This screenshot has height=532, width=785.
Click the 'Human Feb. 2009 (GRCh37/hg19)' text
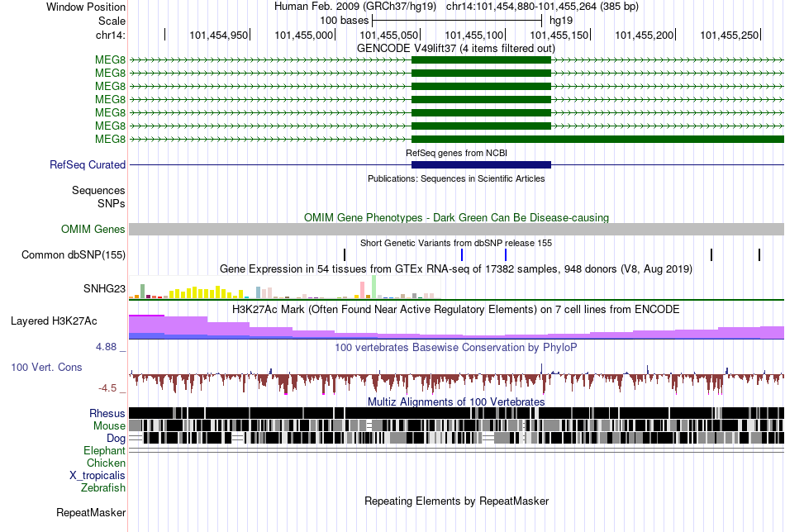[x=355, y=7]
